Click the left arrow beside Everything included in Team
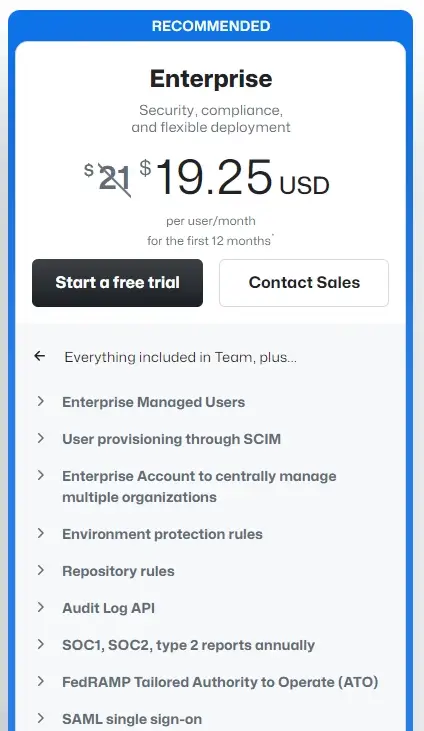 pyautogui.click(x=40, y=356)
